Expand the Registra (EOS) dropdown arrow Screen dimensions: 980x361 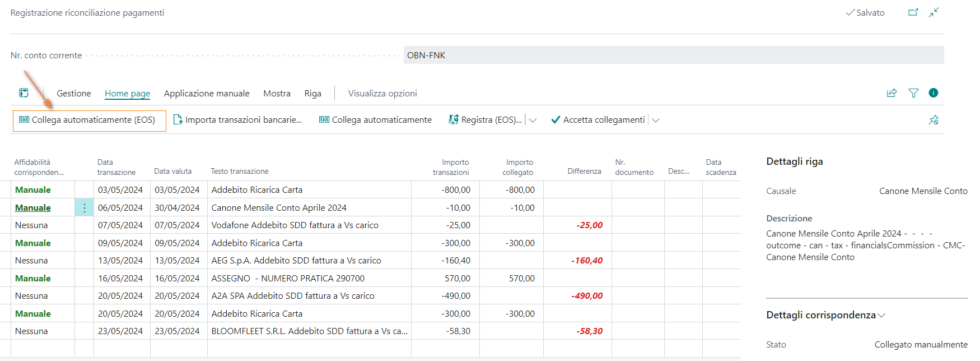533,120
